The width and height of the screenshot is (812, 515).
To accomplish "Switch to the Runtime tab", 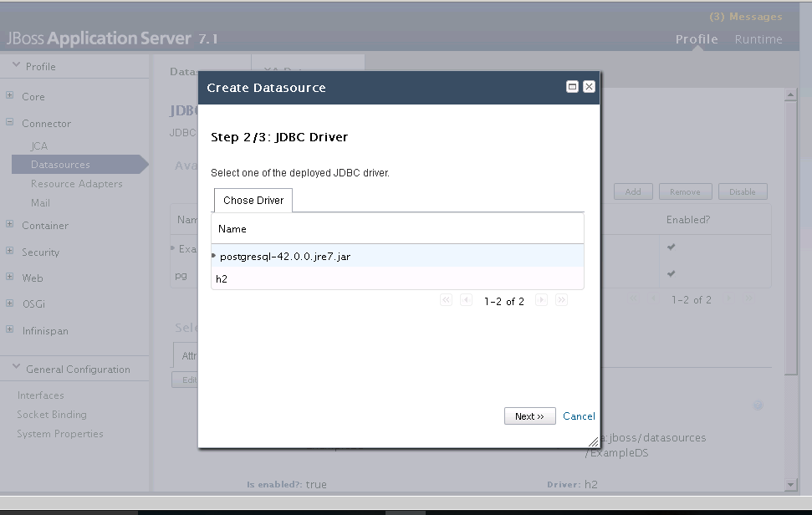I will [758, 39].
